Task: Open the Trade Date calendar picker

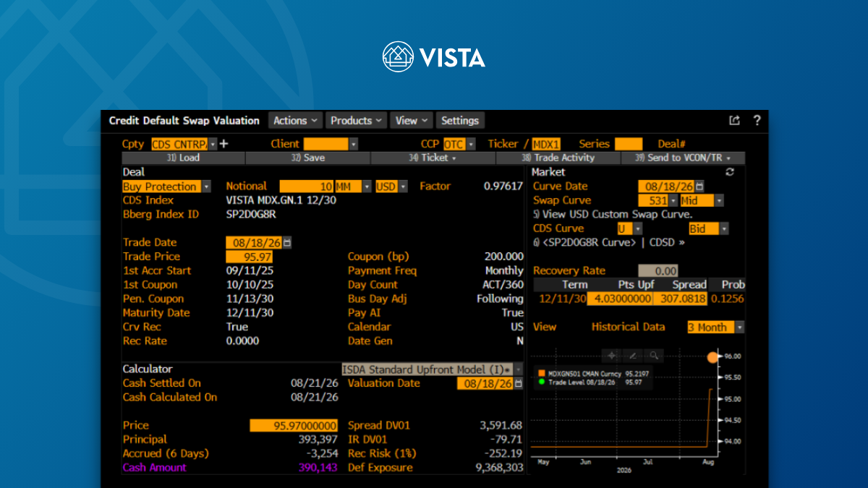Action: [x=287, y=243]
